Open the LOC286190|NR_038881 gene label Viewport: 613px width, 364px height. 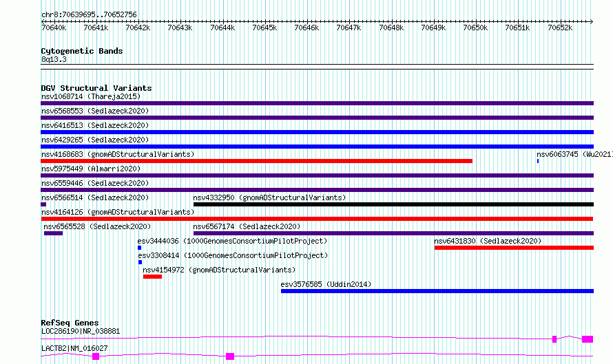(81, 331)
